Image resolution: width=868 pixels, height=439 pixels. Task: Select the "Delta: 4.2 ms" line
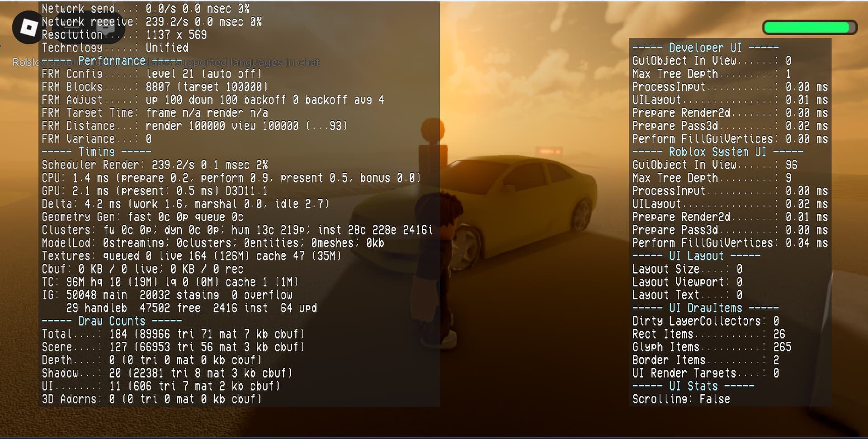(185, 204)
